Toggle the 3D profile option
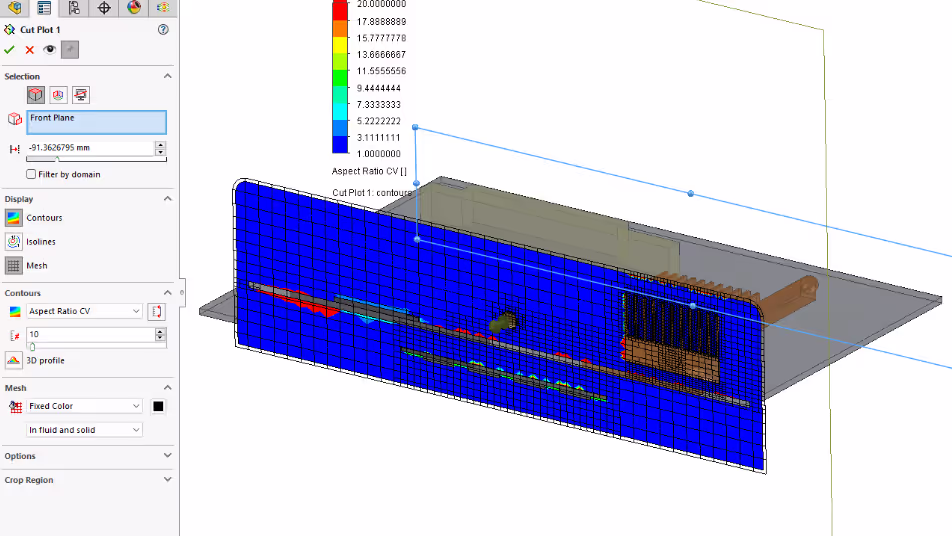952x536 pixels. coord(13,360)
